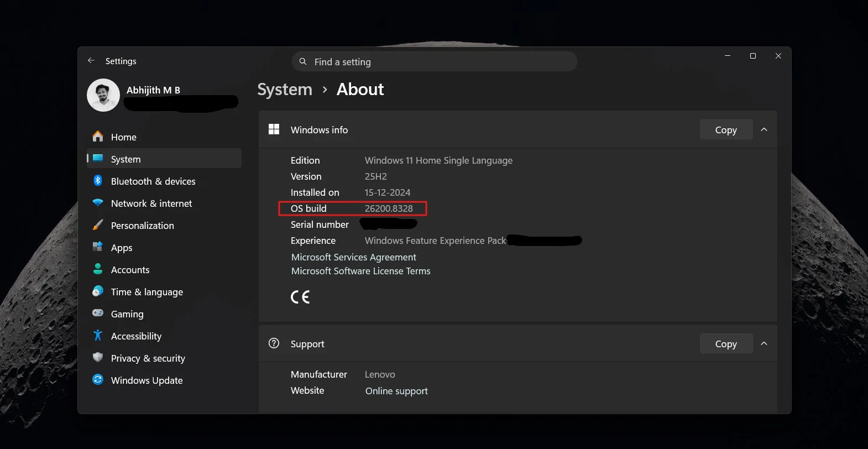Click the Manufacturer label

pyautogui.click(x=319, y=374)
